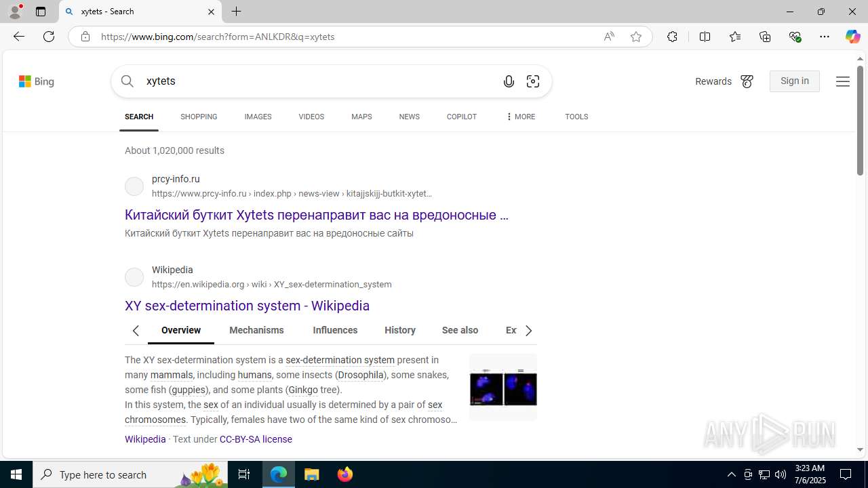868x488 pixels.
Task: Follow the Ginkgo link
Action: [x=303, y=390]
